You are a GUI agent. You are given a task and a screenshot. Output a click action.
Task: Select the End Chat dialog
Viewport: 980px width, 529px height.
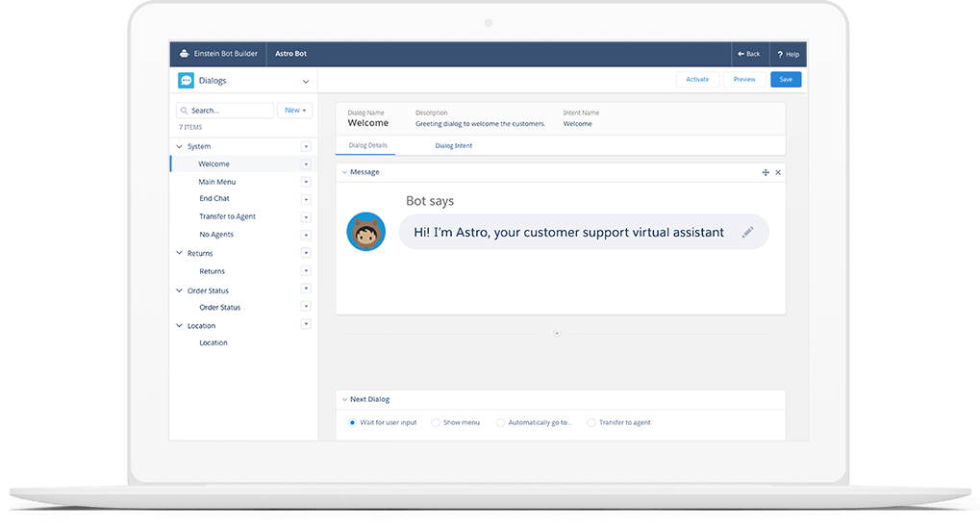pos(214,199)
